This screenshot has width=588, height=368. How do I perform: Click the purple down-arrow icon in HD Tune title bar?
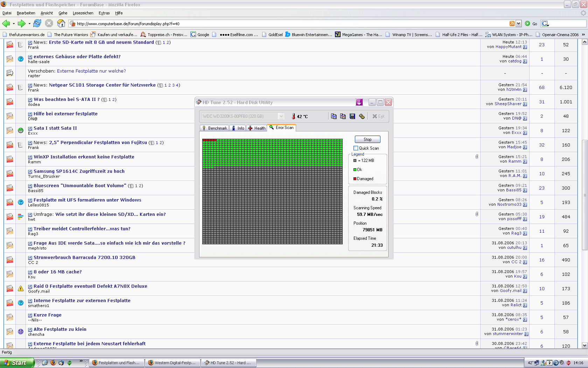[x=359, y=102]
